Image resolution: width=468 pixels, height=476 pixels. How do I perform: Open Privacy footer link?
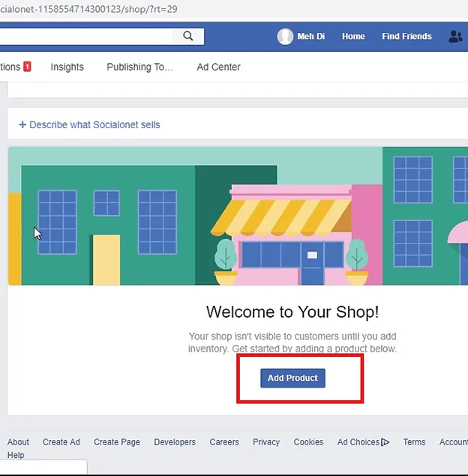[266, 442]
